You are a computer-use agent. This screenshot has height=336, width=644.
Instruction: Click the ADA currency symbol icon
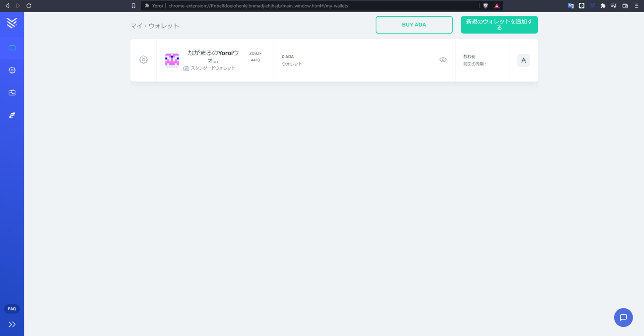(523, 60)
